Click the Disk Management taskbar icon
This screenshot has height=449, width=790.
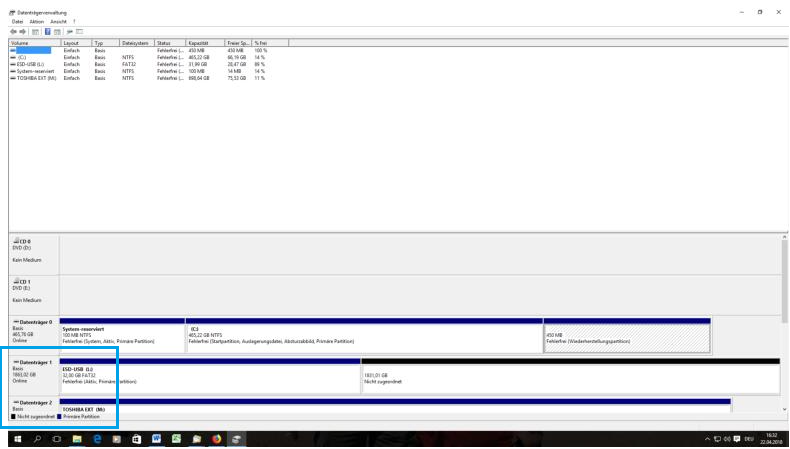[236, 439]
